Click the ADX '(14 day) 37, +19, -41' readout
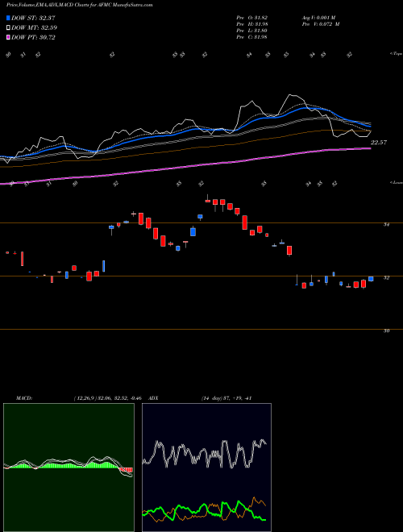The height and width of the screenshot is (532, 403). (x=226, y=398)
